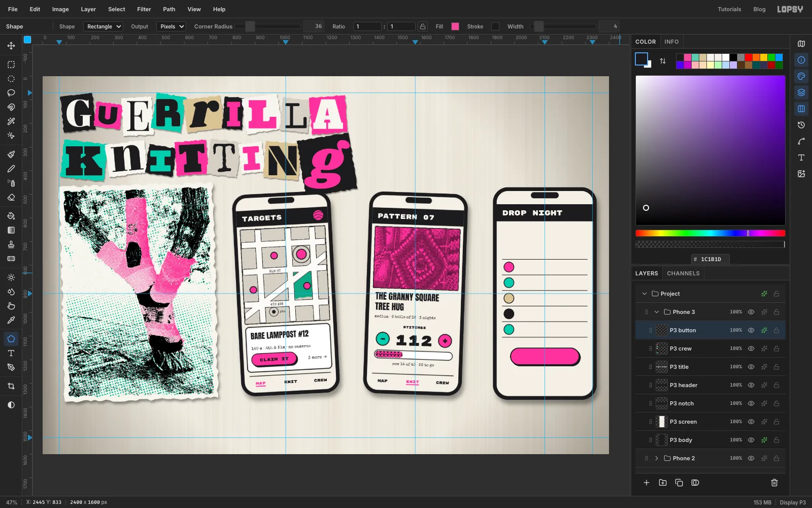The width and height of the screenshot is (812, 508).
Task: Click the duplicate layer icon
Action: pos(679,483)
